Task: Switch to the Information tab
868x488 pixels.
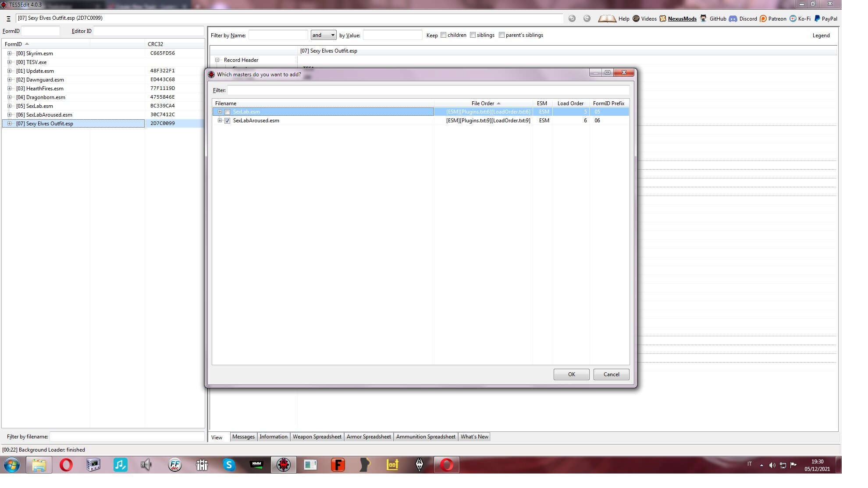Action: (274, 437)
